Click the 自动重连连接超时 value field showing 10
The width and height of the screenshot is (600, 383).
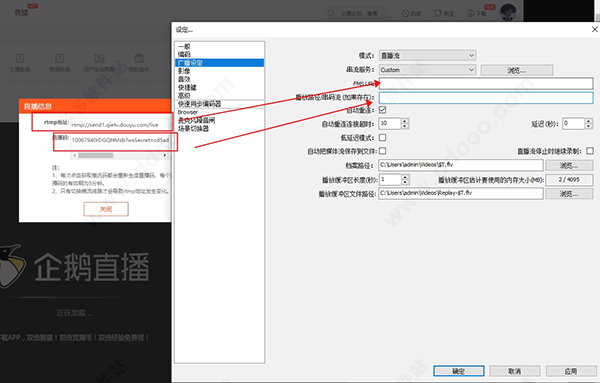tap(390, 123)
